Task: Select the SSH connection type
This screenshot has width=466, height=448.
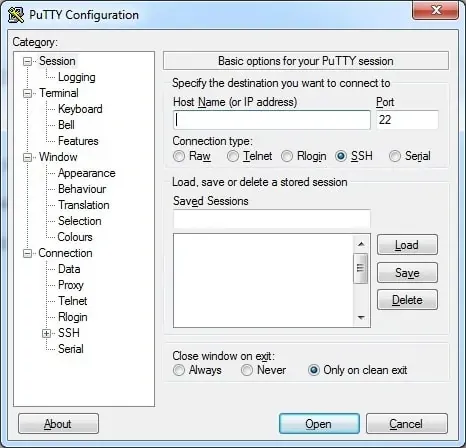Action: tap(341, 156)
